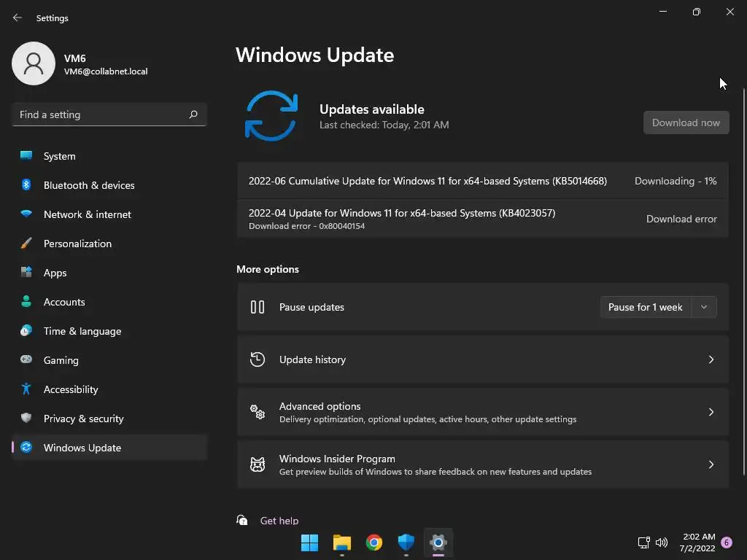The width and height of the screenshot is (747, 560).
Task: Go to Network & internet settings
Action: point(109,214)
